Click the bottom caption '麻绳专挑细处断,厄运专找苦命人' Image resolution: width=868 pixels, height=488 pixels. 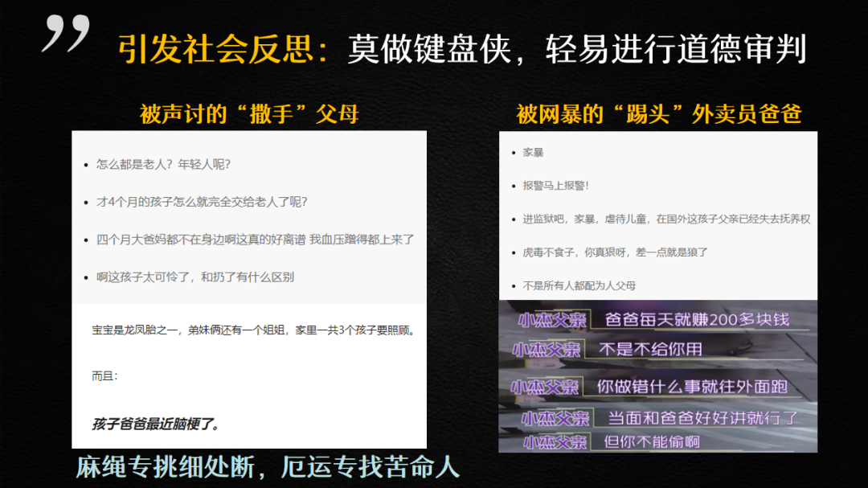[268, 467]
